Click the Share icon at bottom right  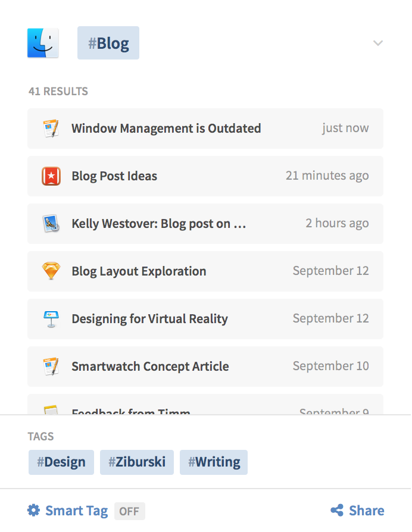coord(337,510)
